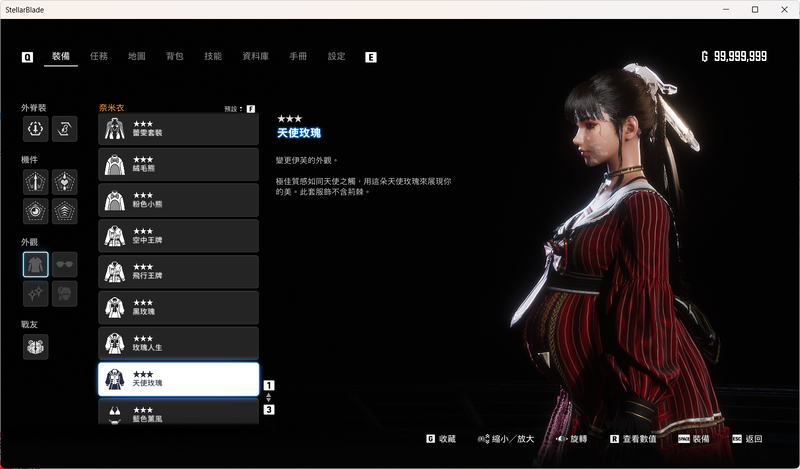Image resolution: width=800 pixels, height=469 pixels.
Task: Click the 縮小/放大 zoom scroll icon
Action: click(484, 439)
